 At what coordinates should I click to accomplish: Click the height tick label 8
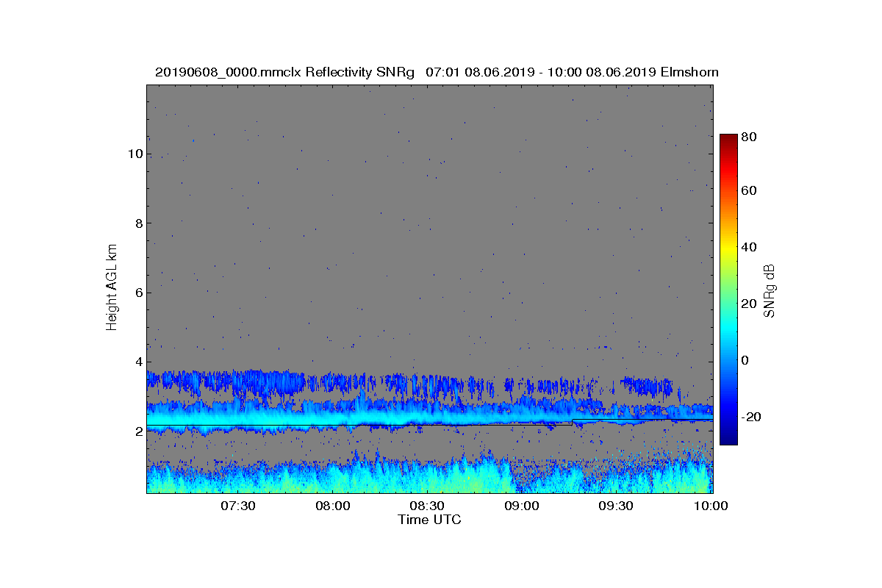pos(137,223)
